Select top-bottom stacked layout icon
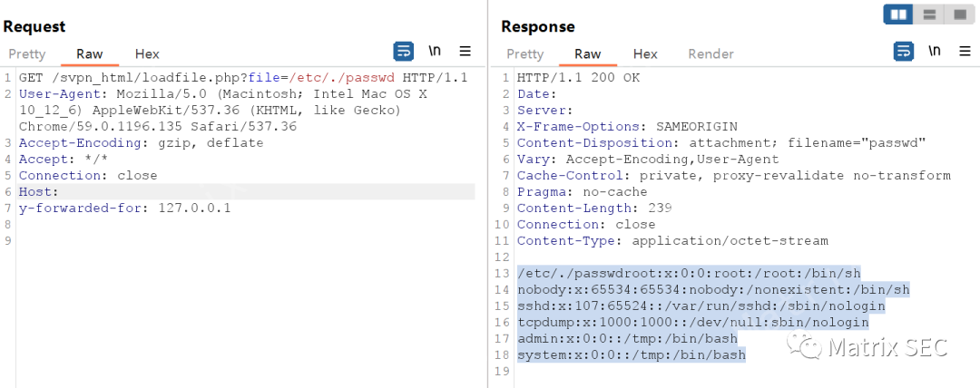 point(929,14)
